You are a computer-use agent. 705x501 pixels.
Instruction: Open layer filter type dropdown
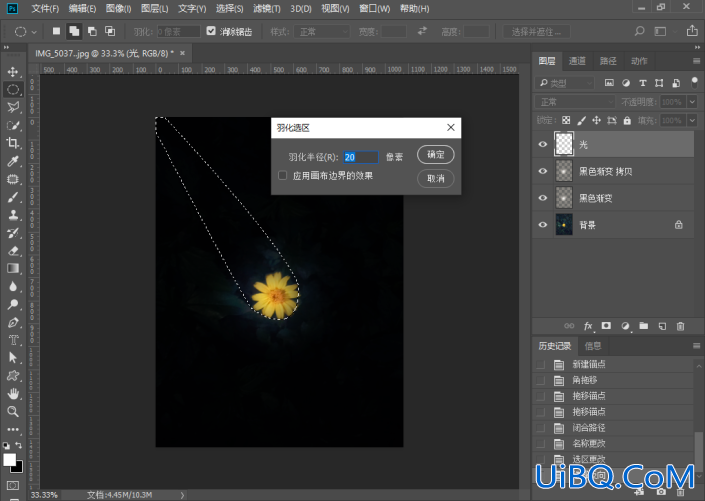[565, 83]
